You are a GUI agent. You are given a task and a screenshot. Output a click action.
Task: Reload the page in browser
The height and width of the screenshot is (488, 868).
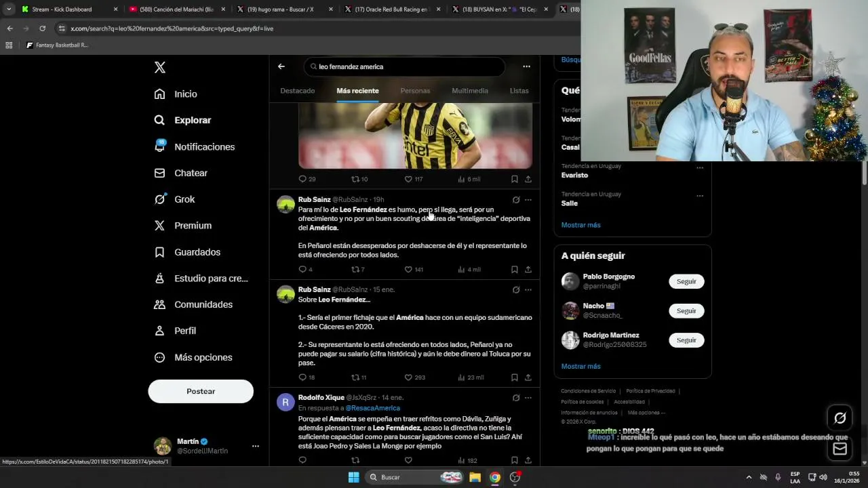pyautogui.click(x=42, y=28)
